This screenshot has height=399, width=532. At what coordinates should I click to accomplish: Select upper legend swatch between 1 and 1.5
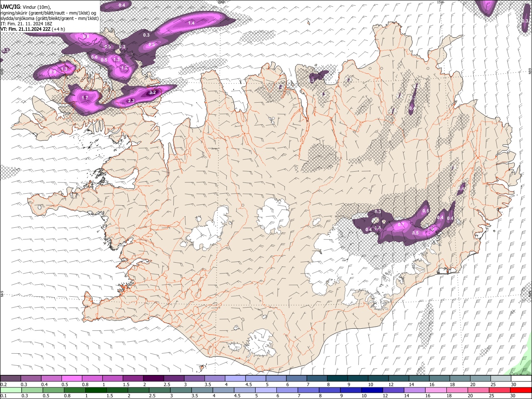113,379
